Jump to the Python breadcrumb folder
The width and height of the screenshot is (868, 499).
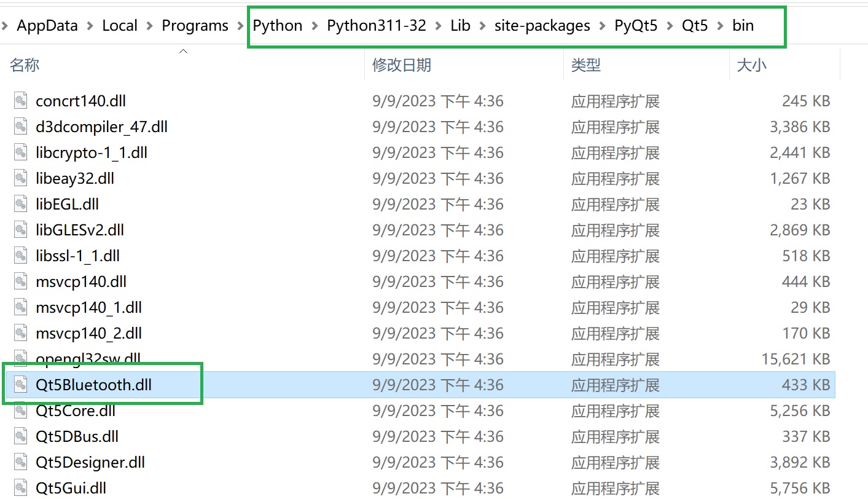coord(278,26)
